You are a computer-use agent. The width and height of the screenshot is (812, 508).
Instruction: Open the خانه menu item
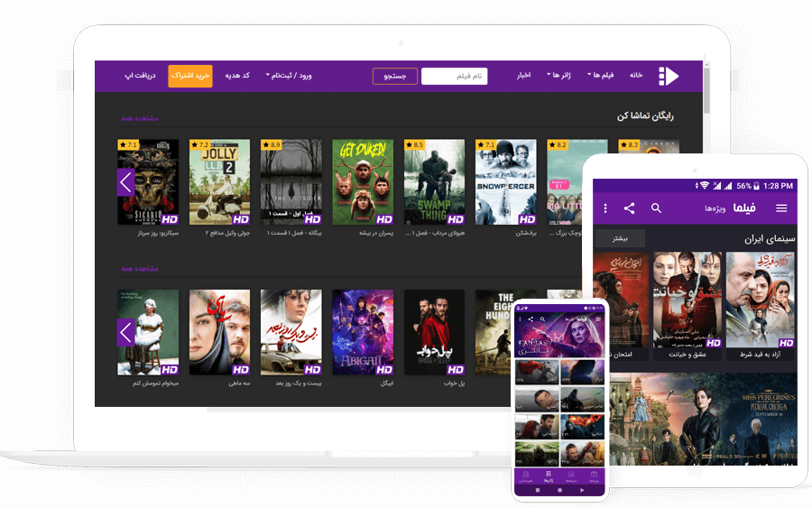pos(636,76)
